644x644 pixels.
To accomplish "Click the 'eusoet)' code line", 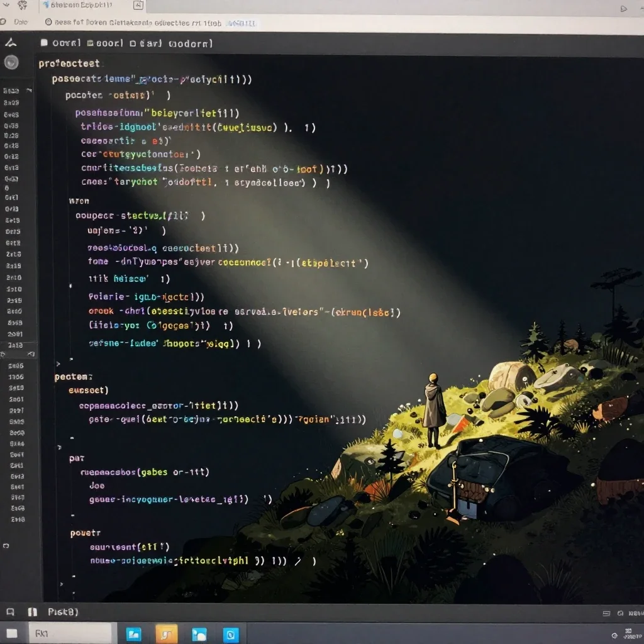I will [88, 390].
